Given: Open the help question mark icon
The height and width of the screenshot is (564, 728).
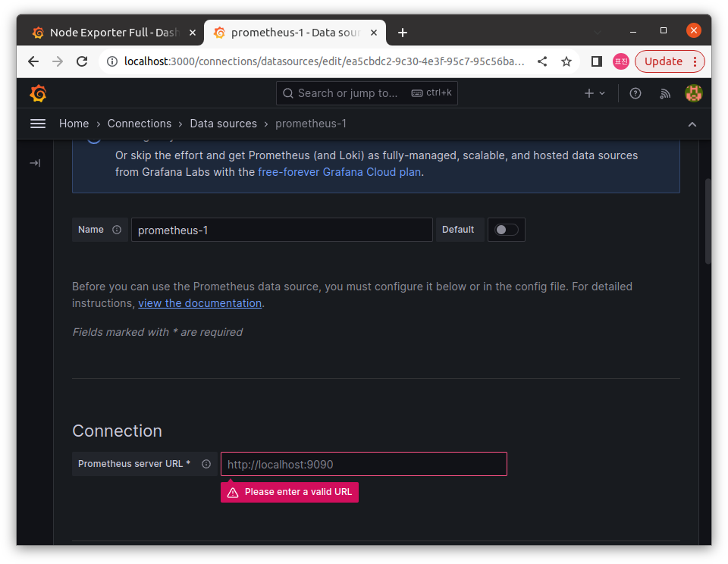Looking at the screenshot, I should pos(635,93).
